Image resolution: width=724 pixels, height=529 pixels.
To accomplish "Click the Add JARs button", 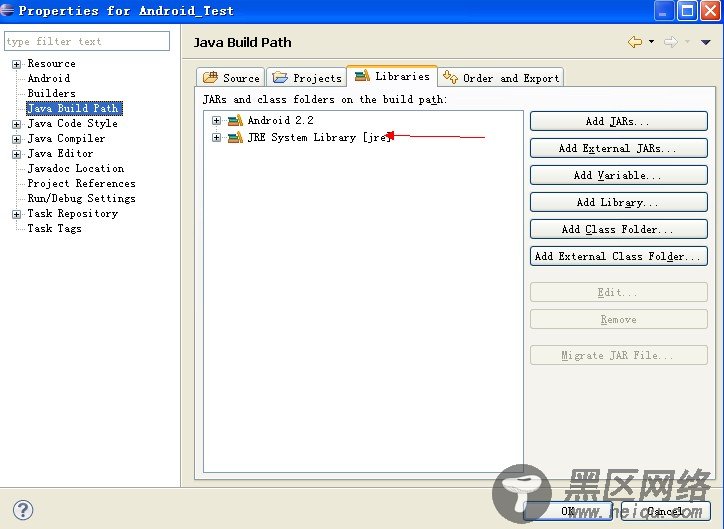I will [619, 121].
